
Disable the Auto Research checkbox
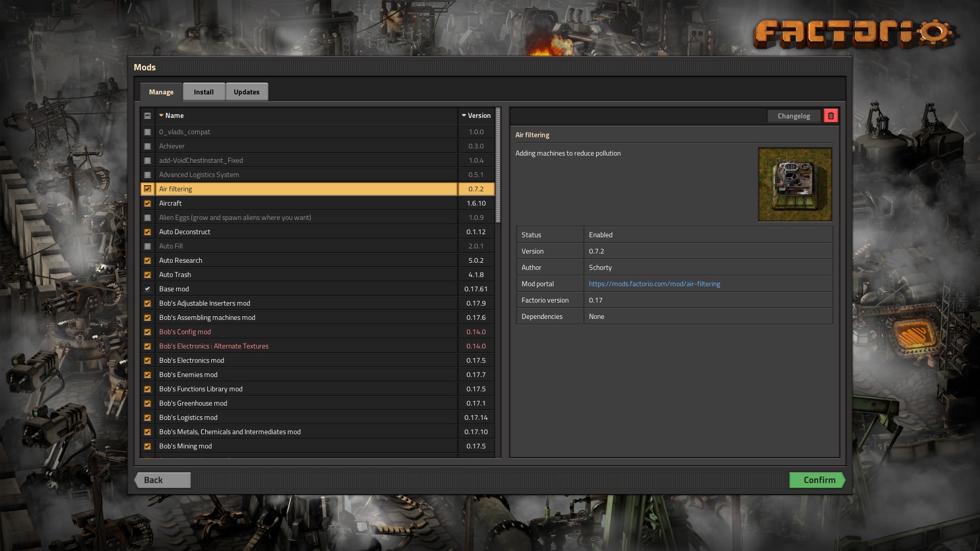[148, 261]
